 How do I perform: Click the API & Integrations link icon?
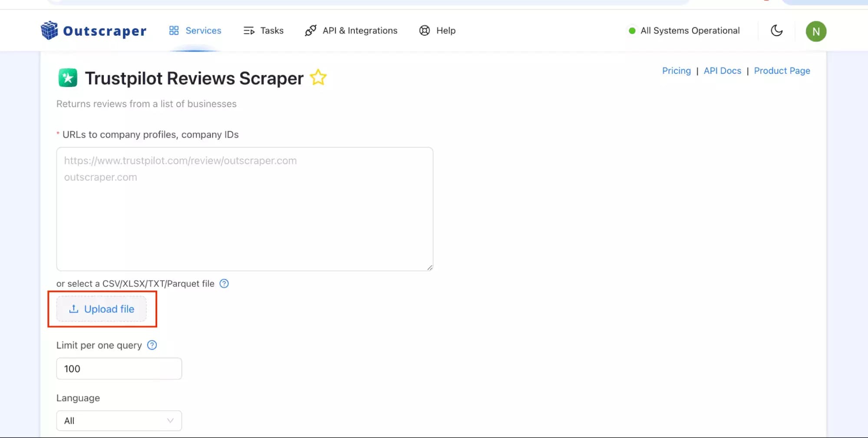(x=310, y=30)
